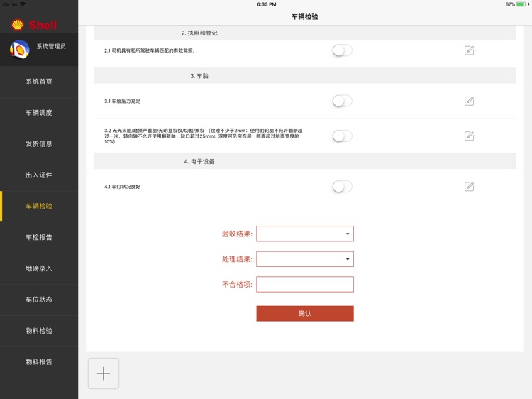This screenshot has width=532, height=399.
Task: Click the 验收结果 label
Action: [237, 234]
